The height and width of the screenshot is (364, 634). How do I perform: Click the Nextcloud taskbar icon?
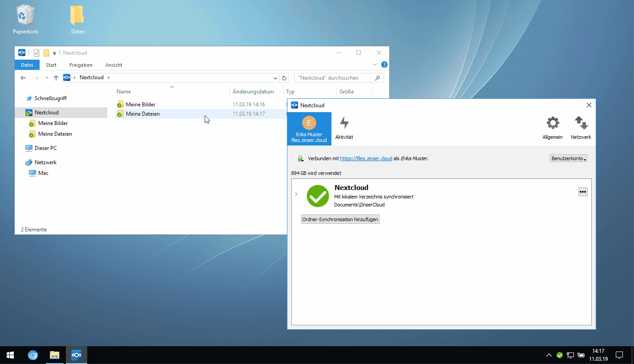tap(77, 355)
